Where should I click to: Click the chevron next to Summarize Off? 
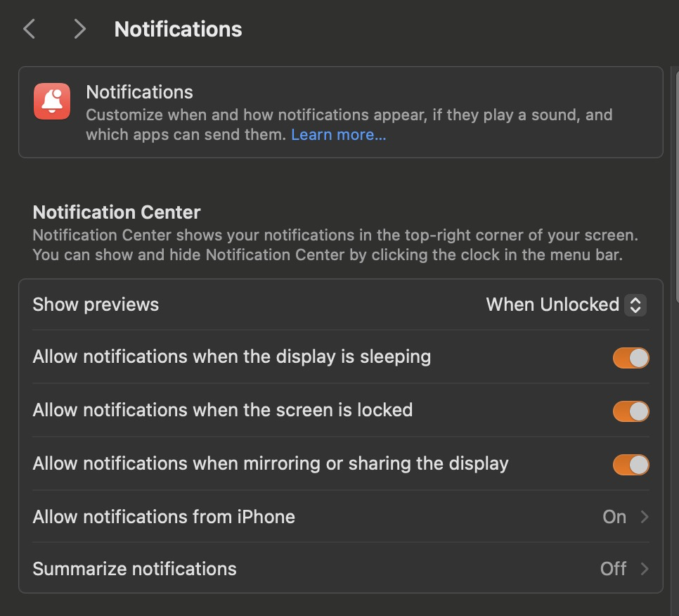(x=645, y=569)
